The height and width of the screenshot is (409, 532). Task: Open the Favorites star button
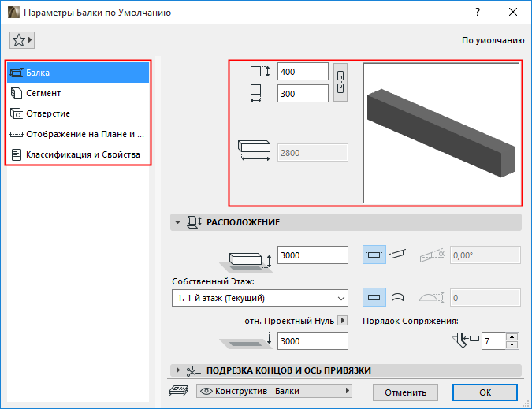pos(22,40)
